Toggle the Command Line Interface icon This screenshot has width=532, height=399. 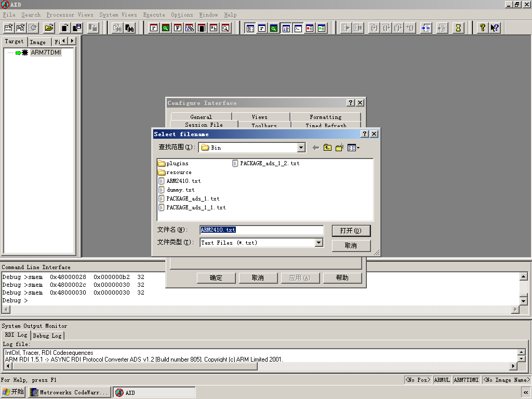click(298, 28)
